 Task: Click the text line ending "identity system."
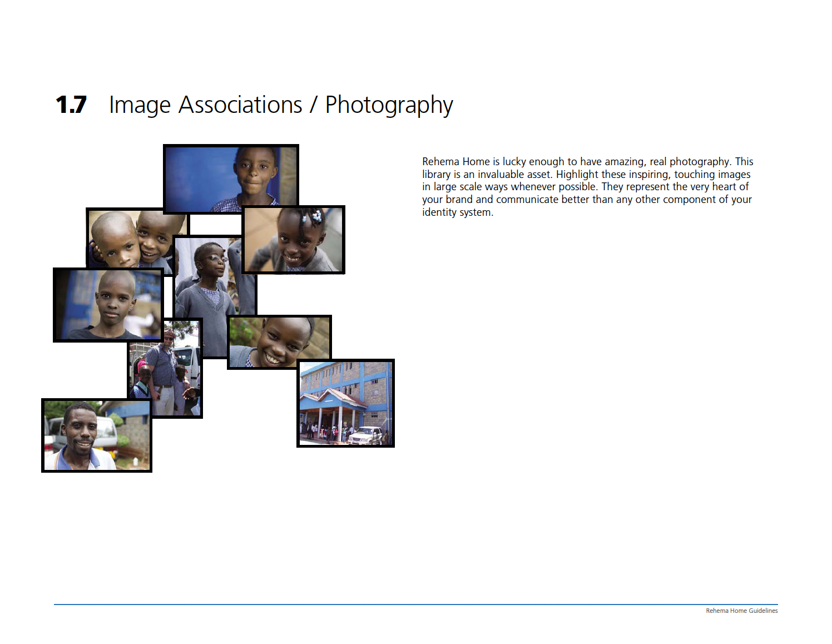457,212
